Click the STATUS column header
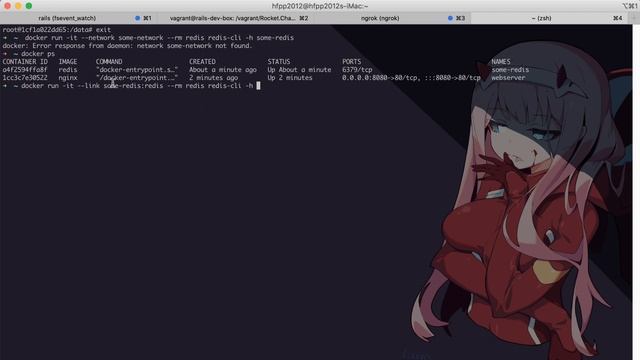Image resolution: width=640 pixels, height=360 pixels. pos(279,62)
